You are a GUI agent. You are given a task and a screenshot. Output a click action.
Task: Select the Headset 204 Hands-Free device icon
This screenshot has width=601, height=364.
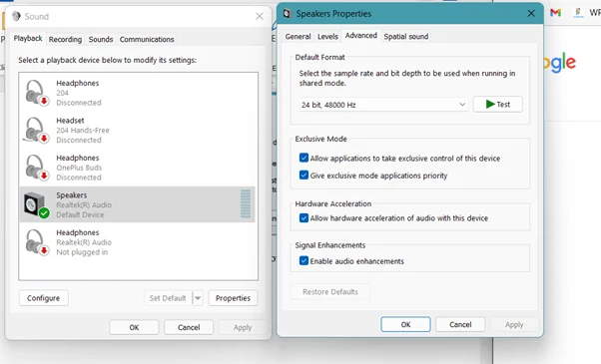(x=37, y=130)
